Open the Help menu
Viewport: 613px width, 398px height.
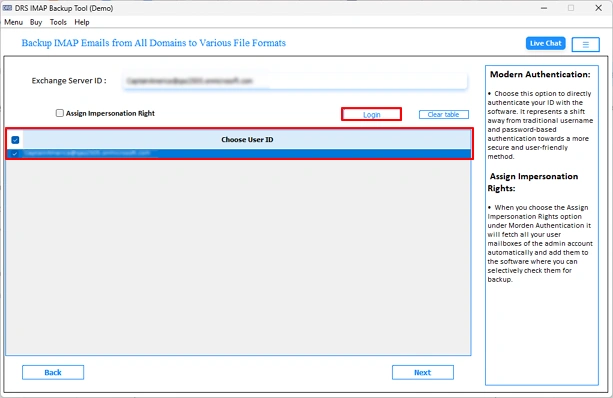pos(82,22)
